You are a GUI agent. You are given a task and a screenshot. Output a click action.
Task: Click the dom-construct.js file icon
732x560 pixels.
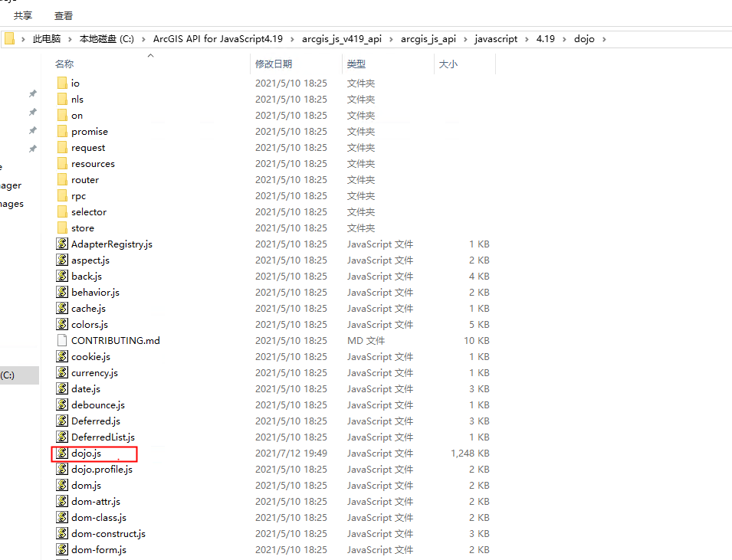click(62, 533)
